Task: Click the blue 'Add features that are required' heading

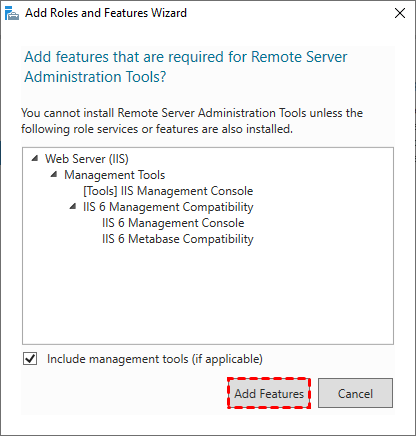Action: 186,67
